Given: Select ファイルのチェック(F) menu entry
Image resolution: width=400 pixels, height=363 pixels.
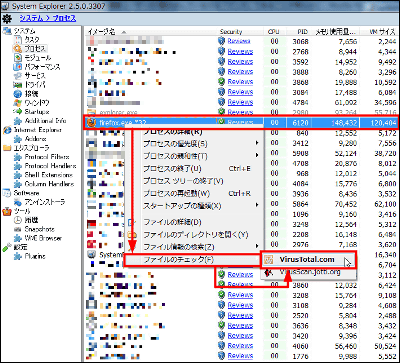Looking at the screenshot, I should tap(193, 260).
